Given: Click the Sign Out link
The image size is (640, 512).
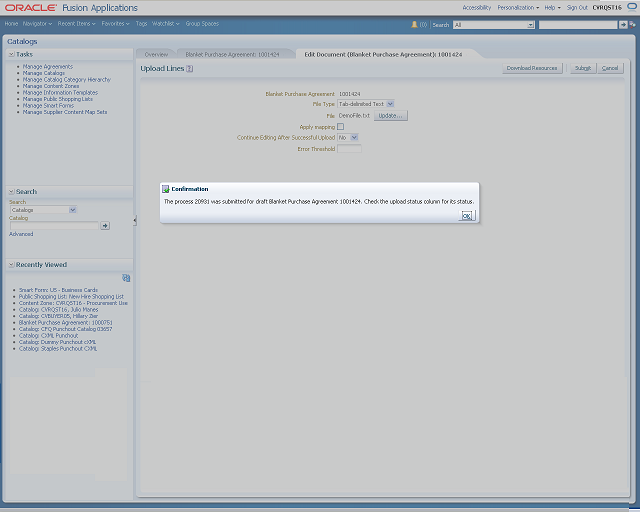Looking at the screenshot, I should coord(577,7).
